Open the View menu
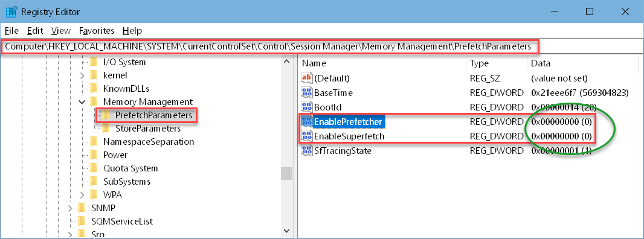Screen dimensions: 644x239 (x=61, y=31)
